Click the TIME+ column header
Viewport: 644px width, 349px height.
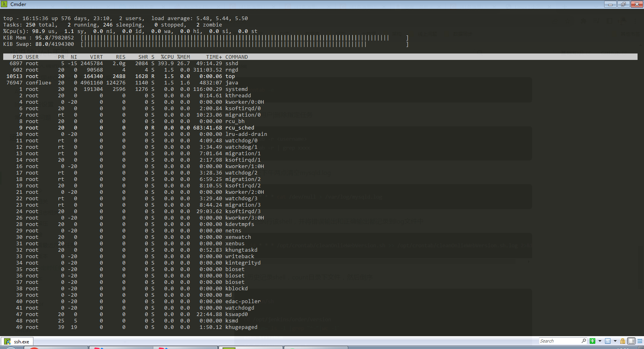[214, 57]
